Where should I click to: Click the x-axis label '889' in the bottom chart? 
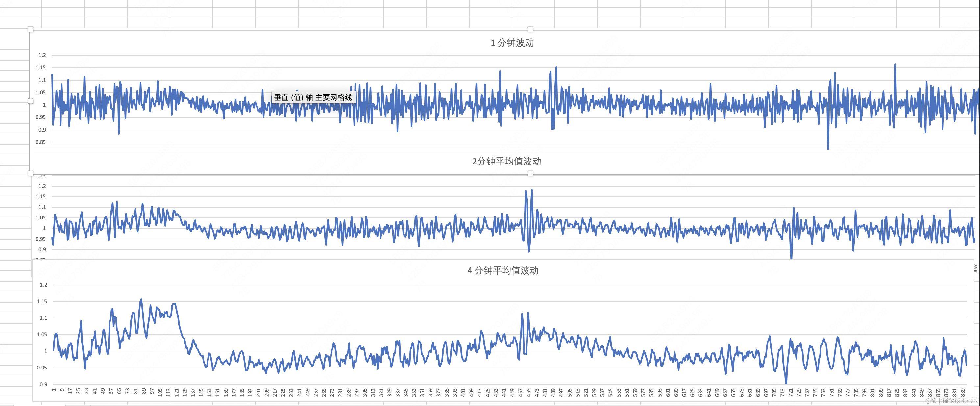963,392
